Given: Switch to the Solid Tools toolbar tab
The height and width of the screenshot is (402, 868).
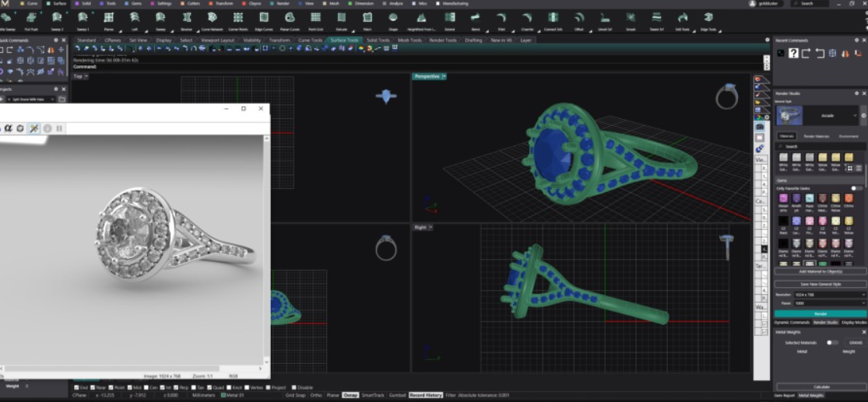Looking at the screenshot, I should (378, 40).
